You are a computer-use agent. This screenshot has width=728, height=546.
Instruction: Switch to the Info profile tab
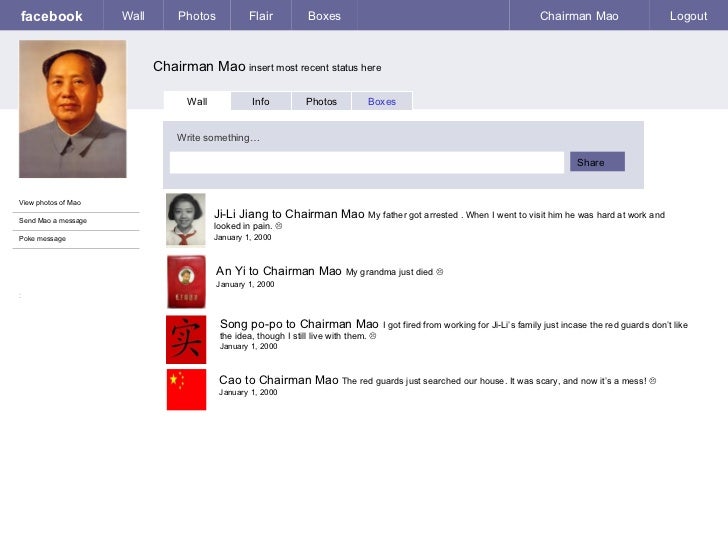(x=261, y=101)
